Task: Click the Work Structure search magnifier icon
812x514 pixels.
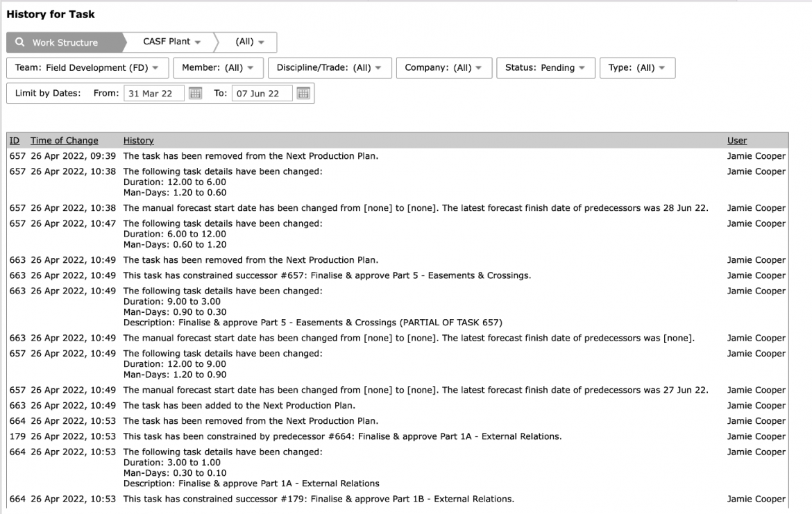Action: [19, 42]
